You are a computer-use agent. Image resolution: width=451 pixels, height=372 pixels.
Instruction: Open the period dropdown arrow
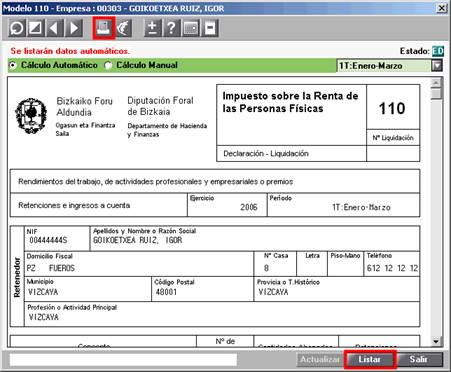click(437, 65)
